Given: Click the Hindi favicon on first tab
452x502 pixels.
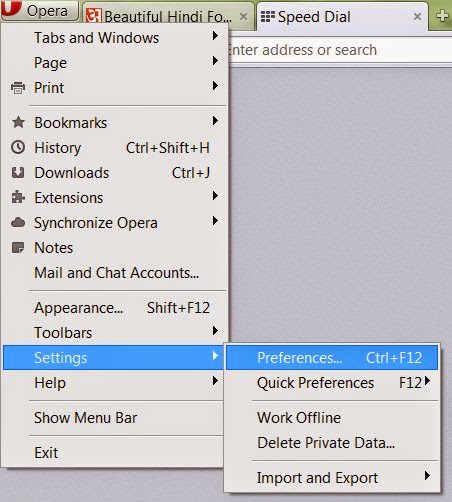Looking at the screenshot, I should (x=93, y=16).
